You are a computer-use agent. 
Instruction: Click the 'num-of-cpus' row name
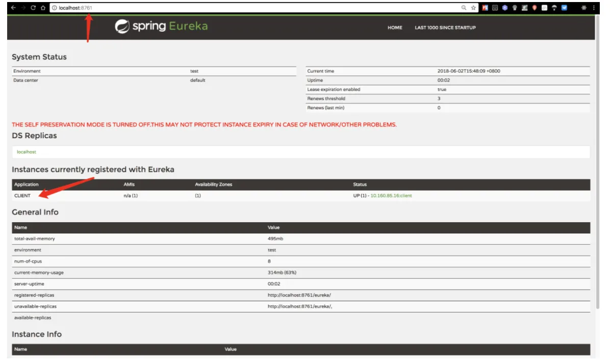[x=28, y=262]
